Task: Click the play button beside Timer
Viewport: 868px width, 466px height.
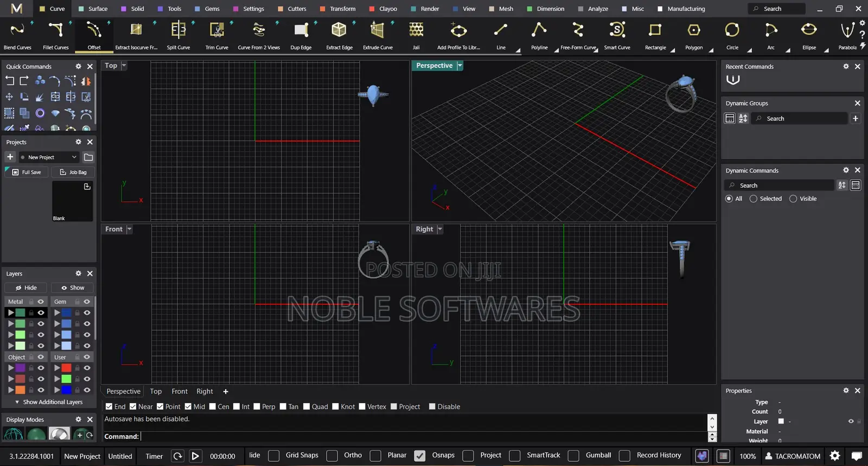Action: click(x=195, y=456)
